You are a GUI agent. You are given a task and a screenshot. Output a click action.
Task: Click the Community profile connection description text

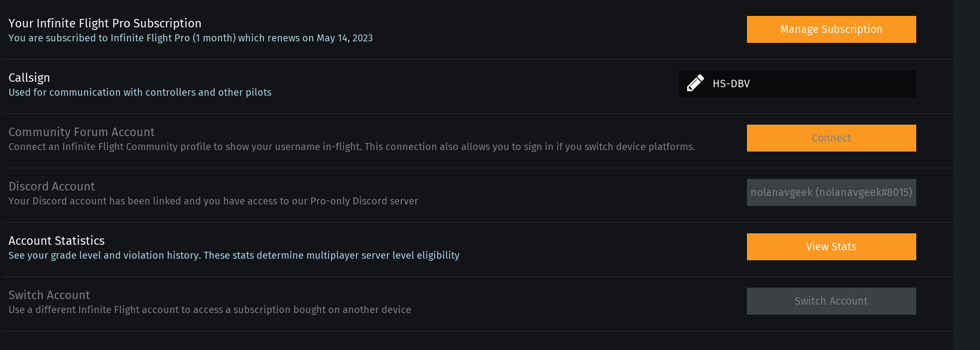coord(352,147)
